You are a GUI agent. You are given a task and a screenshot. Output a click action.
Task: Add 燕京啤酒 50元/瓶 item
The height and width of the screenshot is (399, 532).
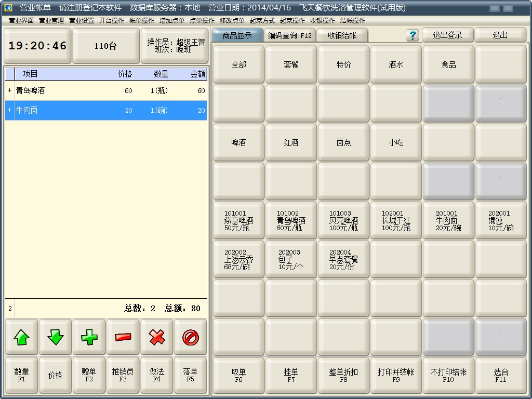pyautogui.click(x=239, y=221)
